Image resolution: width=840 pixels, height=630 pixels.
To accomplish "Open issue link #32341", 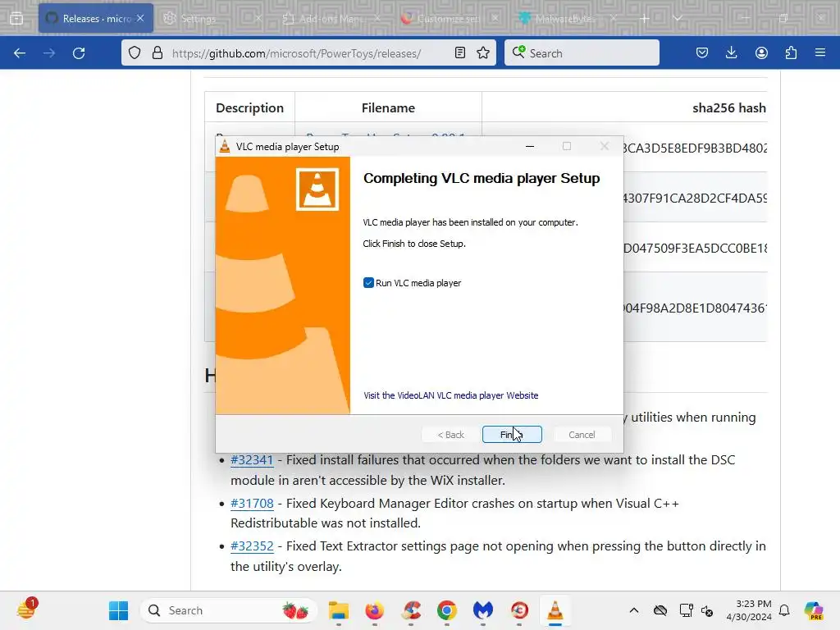I will (252, 459).
